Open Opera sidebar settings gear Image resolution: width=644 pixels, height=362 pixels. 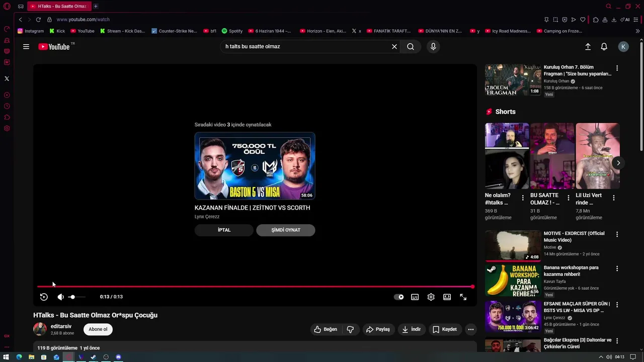[7, 128]
